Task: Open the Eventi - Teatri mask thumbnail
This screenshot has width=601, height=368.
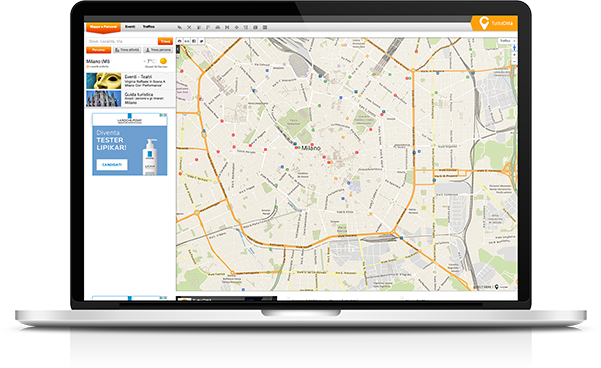Action: coord(103,81)
